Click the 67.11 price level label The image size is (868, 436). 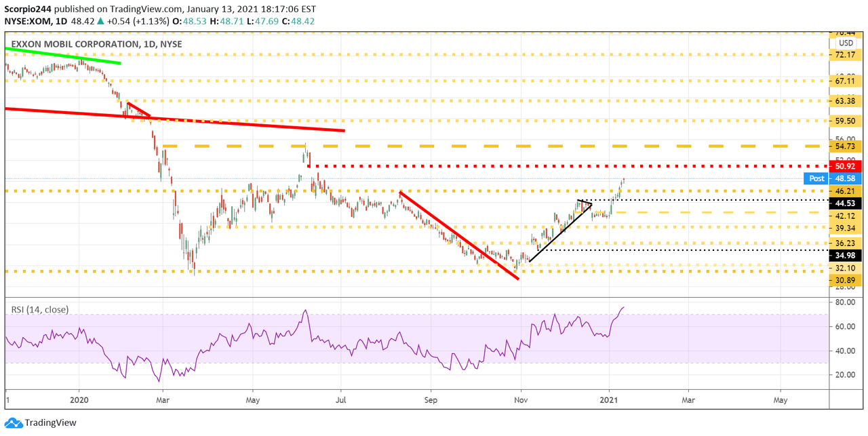click(x=845, y=81)
